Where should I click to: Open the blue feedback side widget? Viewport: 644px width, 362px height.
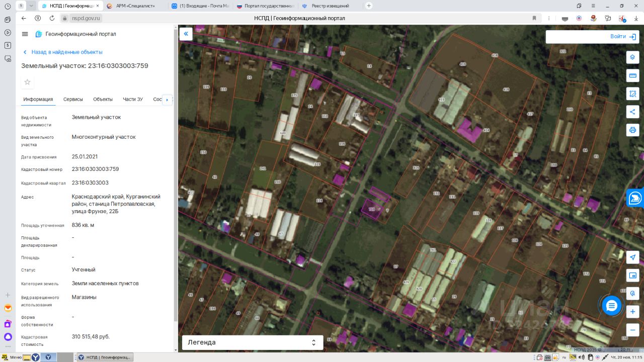click(x=635, y=198)
